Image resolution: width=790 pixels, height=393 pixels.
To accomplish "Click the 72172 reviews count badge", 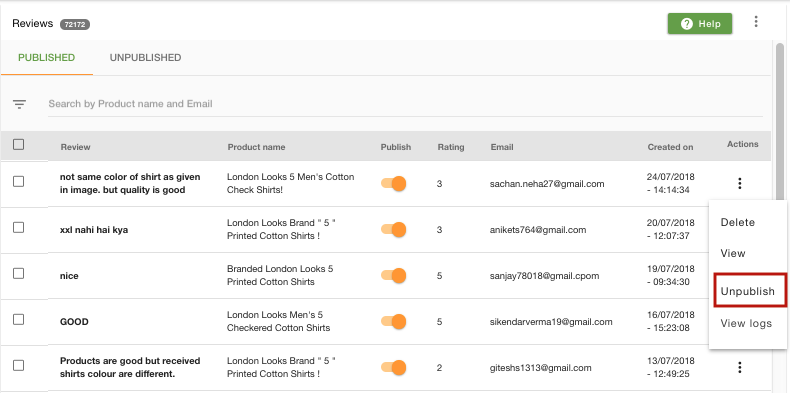I will coord(75,24).
